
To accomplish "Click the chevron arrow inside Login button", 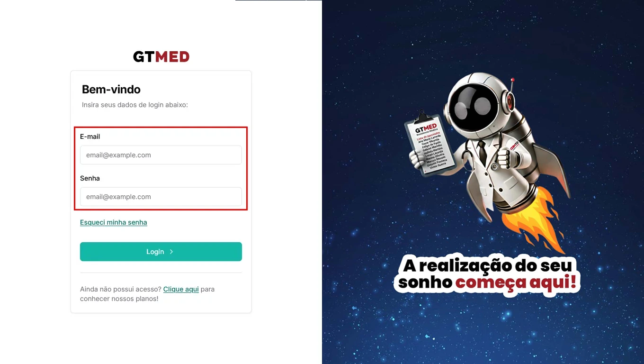I will [171, 252].
